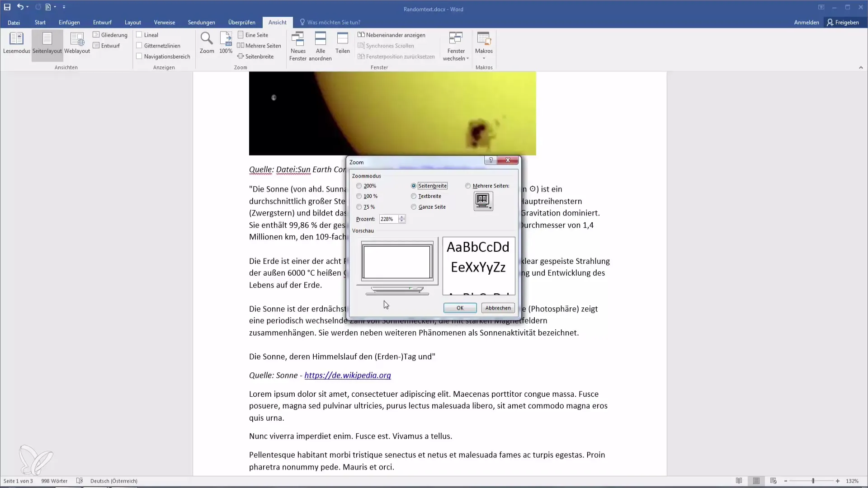The height and width of the screenshot is (488, 868).
Task: Set zoom to 100% via ribbon
Action: tap(226, 44)
